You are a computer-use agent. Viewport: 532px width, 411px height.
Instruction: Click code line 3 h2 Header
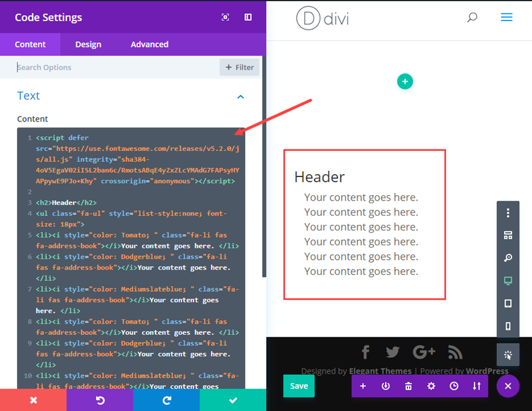(x=66, y=202)
